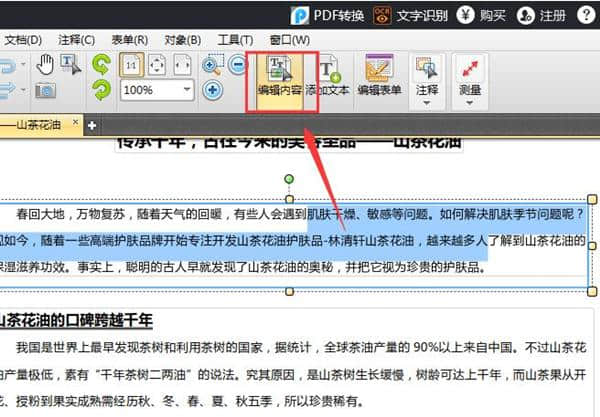This screenshot has height=417, width=600.
Task: Open the 对象(B) menu
Action: tap(183, 40)
